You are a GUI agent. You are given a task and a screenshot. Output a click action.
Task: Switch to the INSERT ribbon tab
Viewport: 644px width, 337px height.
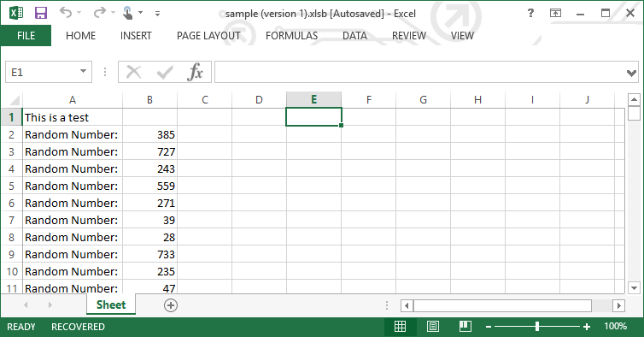136,36
